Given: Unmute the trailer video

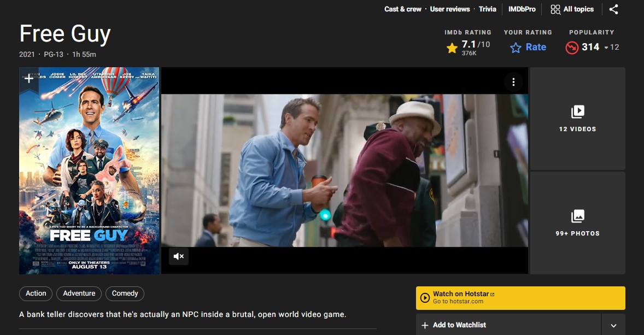Looking at the screenshot, I should 179,256.
